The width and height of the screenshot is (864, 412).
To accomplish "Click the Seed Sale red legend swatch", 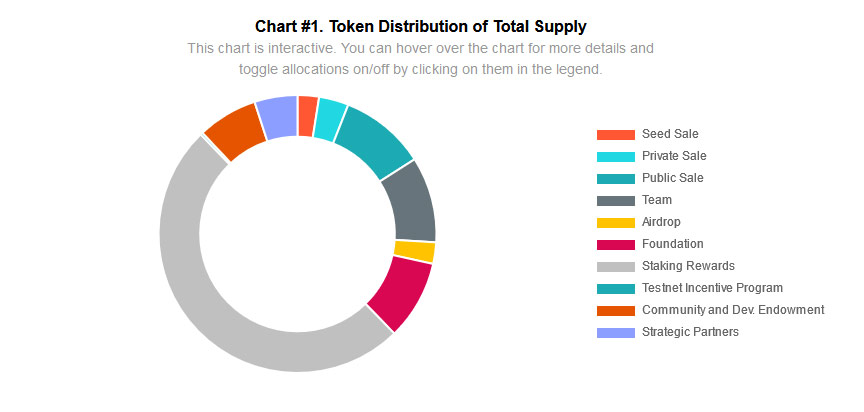I will [x=615, y=134].
